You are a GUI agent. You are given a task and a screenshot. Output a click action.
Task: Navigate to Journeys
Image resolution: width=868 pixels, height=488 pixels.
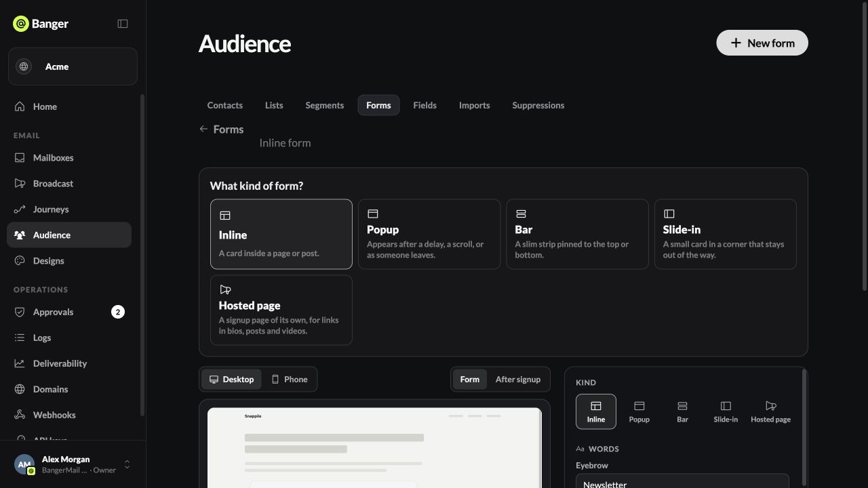(69, 209)
